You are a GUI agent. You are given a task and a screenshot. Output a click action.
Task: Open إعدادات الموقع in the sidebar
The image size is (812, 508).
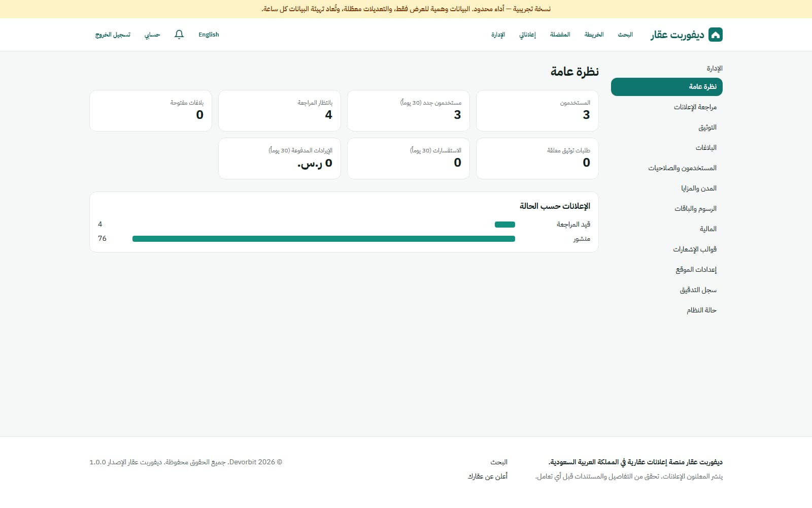(666, 270)
